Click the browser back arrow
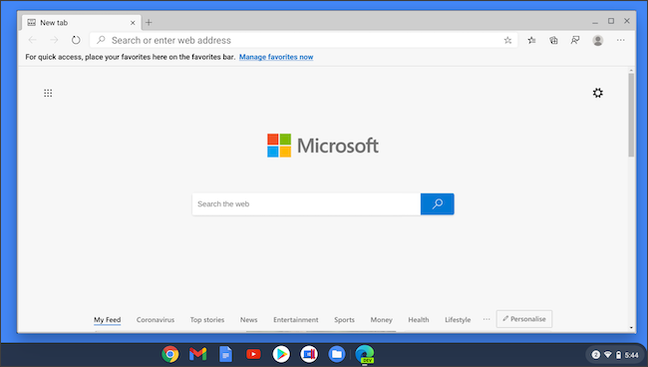This screenshot has height=367, width=648. [32, 40]
